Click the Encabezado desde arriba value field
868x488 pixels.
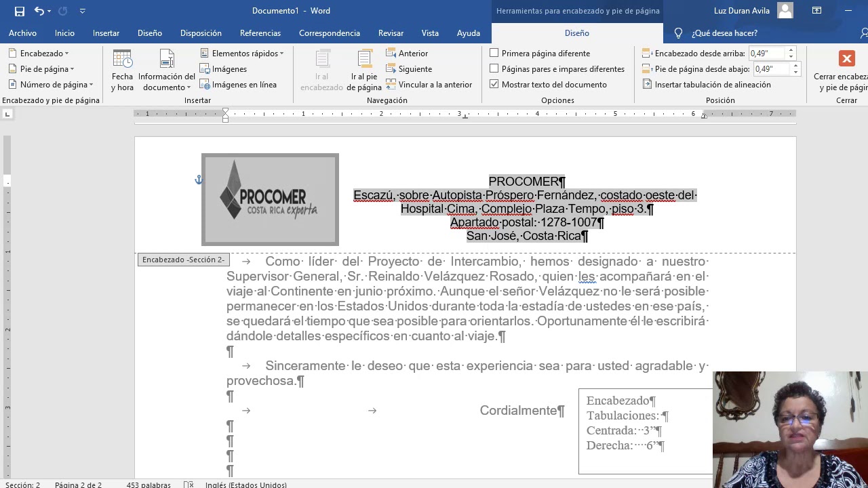point(766,54)
